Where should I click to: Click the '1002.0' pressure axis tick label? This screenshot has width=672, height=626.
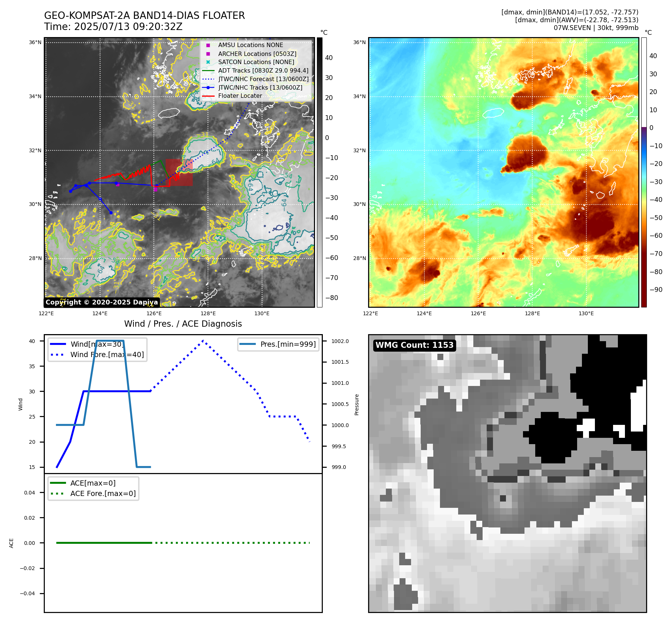click(340, 341)
